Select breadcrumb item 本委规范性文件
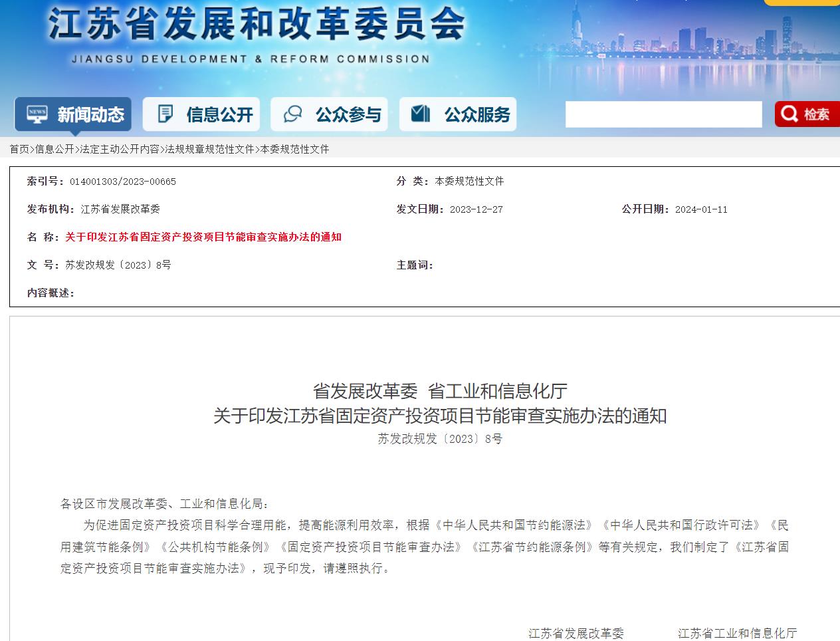The height and width of the screenshot is (641, 840). 294,149
